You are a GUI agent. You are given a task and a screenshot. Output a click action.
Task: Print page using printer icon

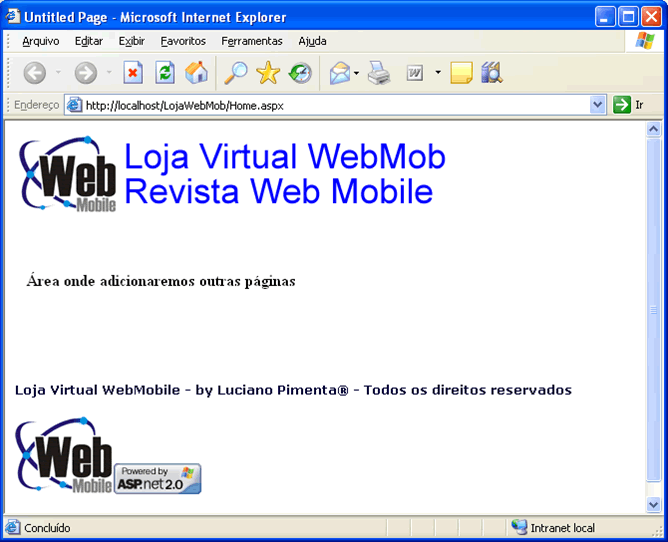(379, 73)
